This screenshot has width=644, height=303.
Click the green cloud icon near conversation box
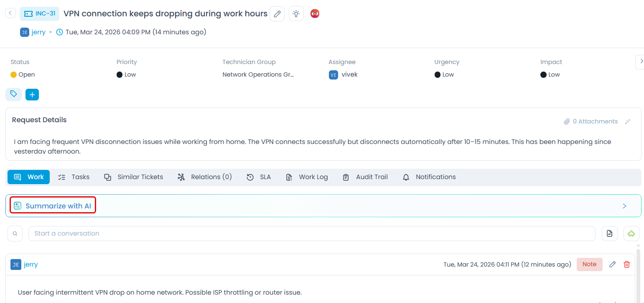coord(631,234)
